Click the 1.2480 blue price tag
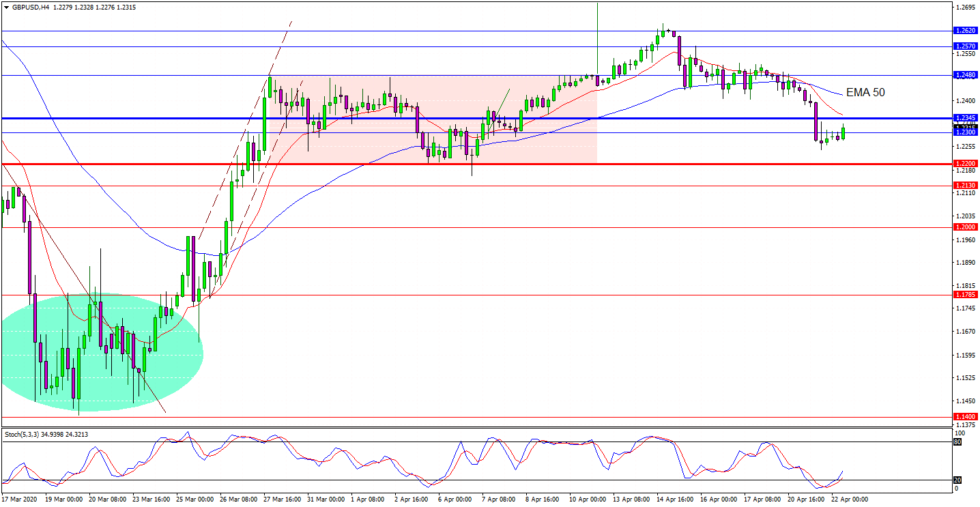Viewport: 980px width, 507px height. point(966,75)
